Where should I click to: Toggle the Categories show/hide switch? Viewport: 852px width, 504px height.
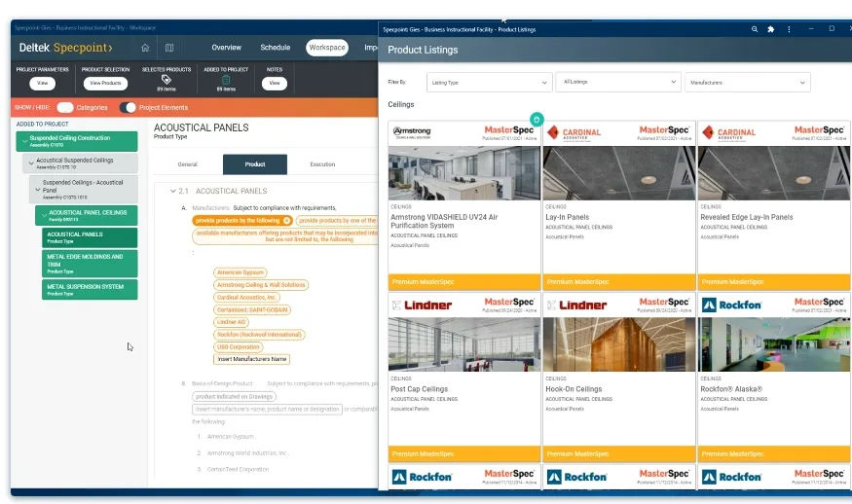(x=64, y=108)
